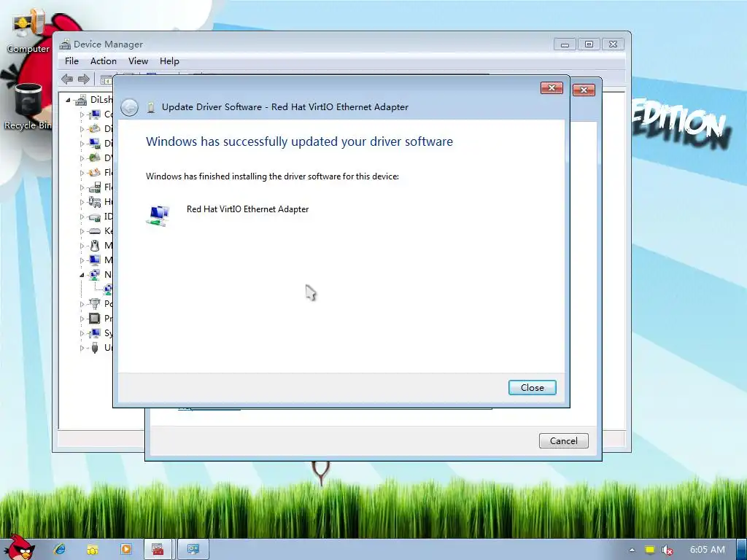Click the Keyboards category icon
The width and height of the screenshot is (747, 560).
(x=95, y=231)
